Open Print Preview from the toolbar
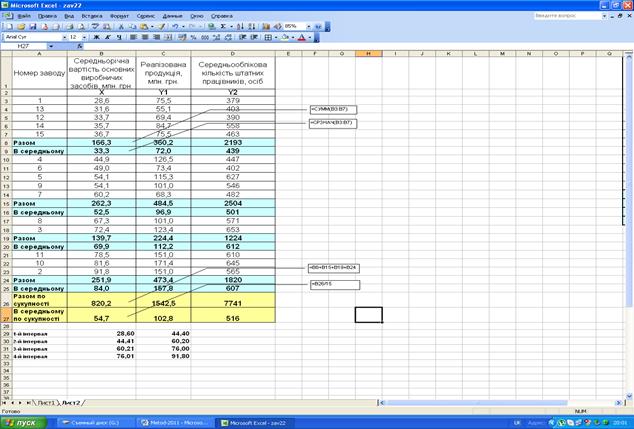Image resolution: width=634 pixels, height=429 pixels. (81, 26)
